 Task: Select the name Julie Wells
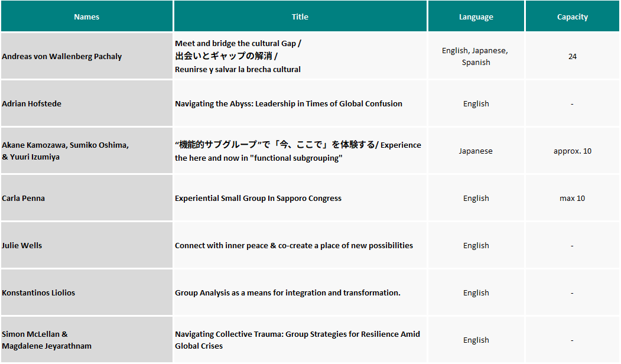coord(22,245)
